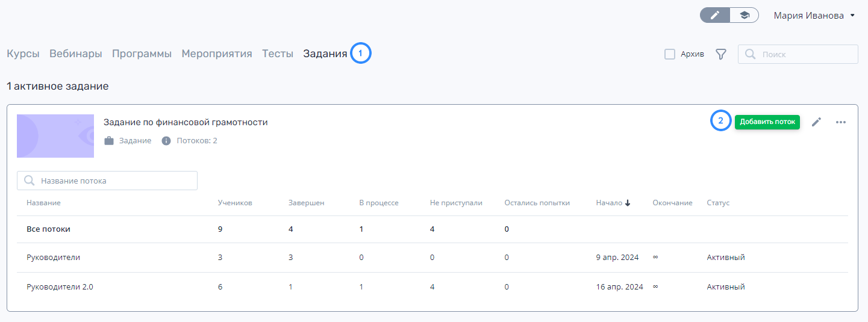Open the Мария Иванова user dropdown
868x322 pixels.
pos(814,16)
